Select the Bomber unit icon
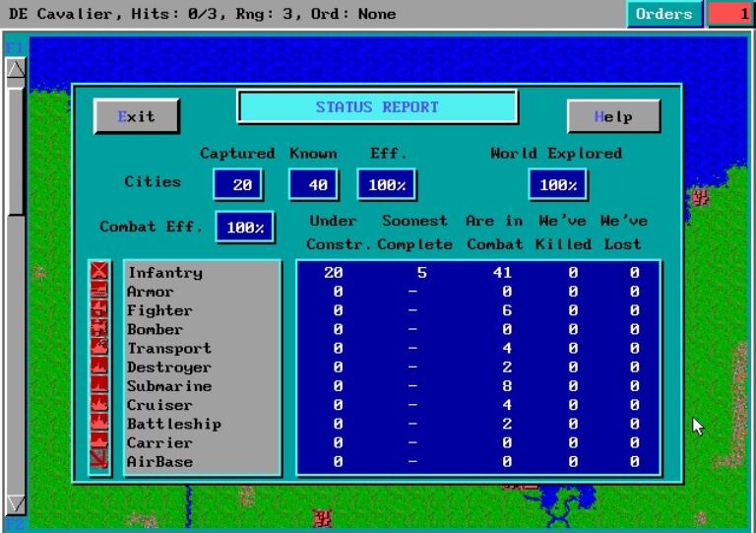This screenshot has width=756, height=533. pos(99,329)
